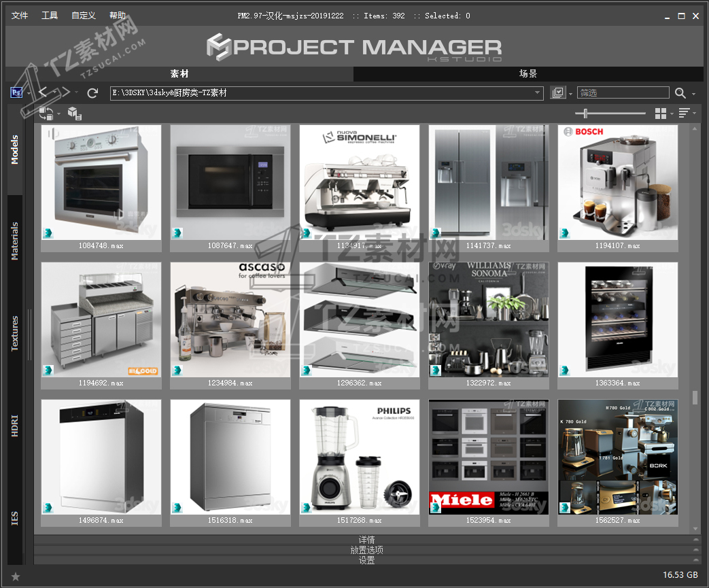This screenshot has width=709, height=588.
Task: Open the sort options dropdown arrow
Action: [694, 113]
